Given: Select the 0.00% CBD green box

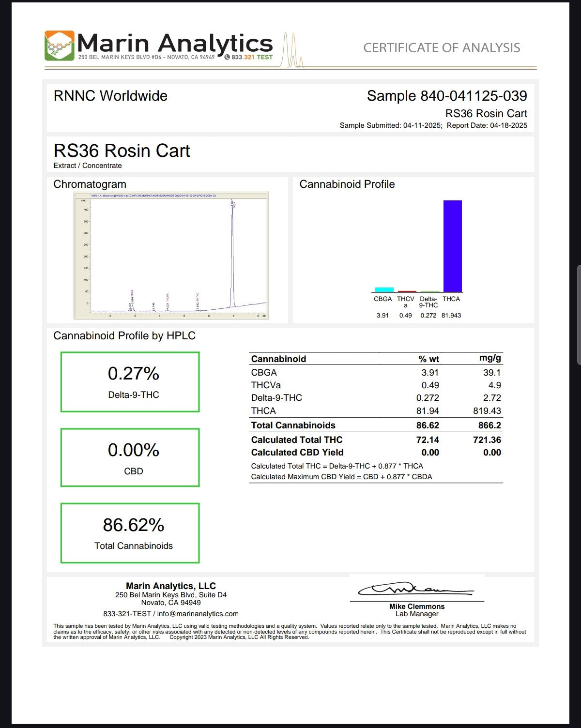Looking at the screenshot, I should click(x=130, y=457).
